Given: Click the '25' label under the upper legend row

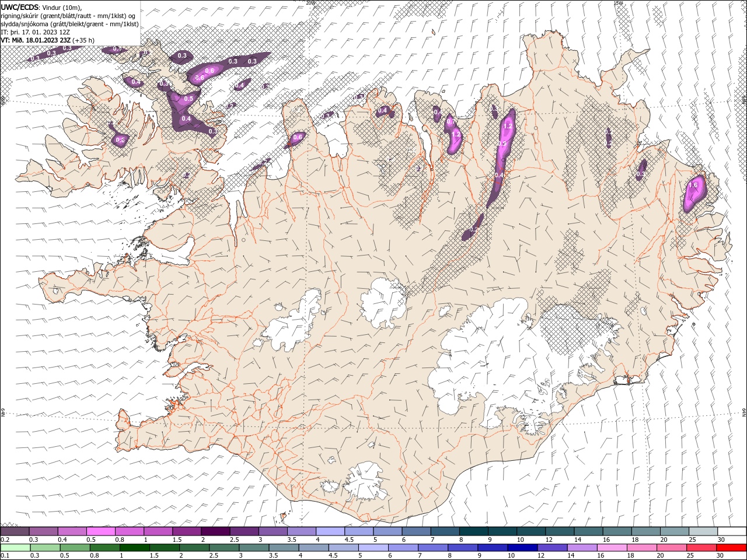Looking at the screenshot, I should pos(692,540).
